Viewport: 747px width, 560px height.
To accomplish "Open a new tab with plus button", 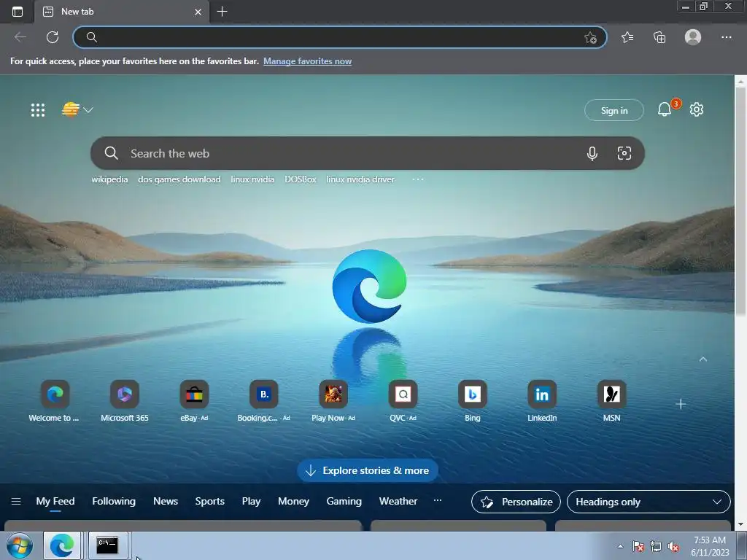I will pos(222,12).
